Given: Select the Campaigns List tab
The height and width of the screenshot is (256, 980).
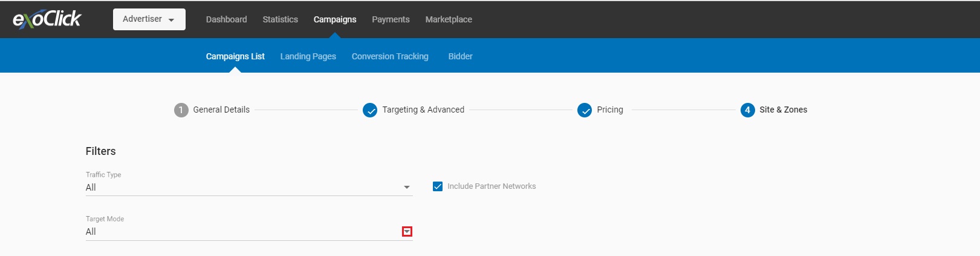Looking at the screenshot, I should click(235, 56).
